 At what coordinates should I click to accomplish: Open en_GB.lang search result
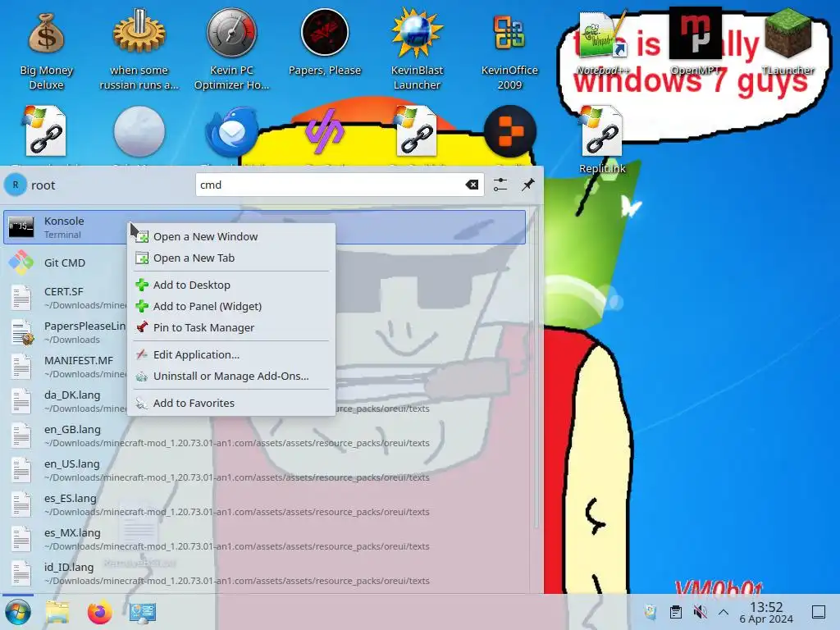[265, 436]
